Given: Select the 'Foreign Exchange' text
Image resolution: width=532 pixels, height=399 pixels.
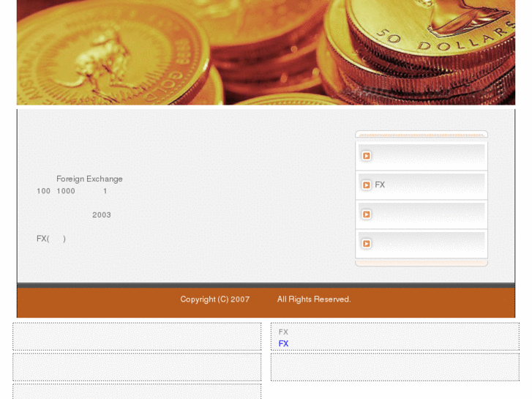Looking at the screenshot, I should point(89,179).
